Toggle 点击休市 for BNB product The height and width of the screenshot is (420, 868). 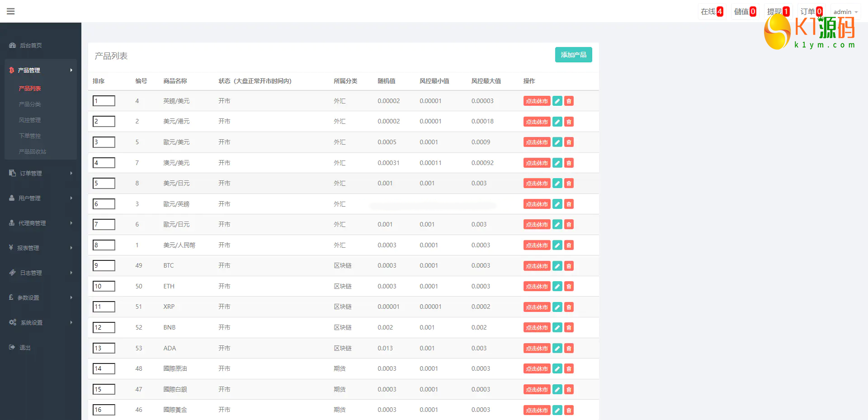537,328
